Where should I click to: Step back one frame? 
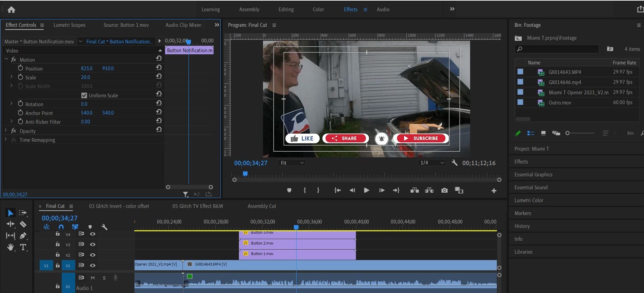[x=352, y=191]
